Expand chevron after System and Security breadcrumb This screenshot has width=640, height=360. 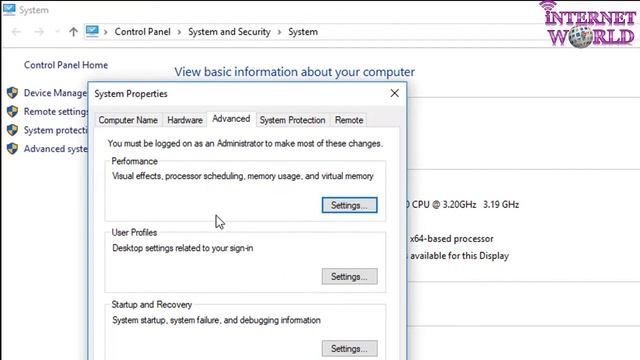(280, 32)
